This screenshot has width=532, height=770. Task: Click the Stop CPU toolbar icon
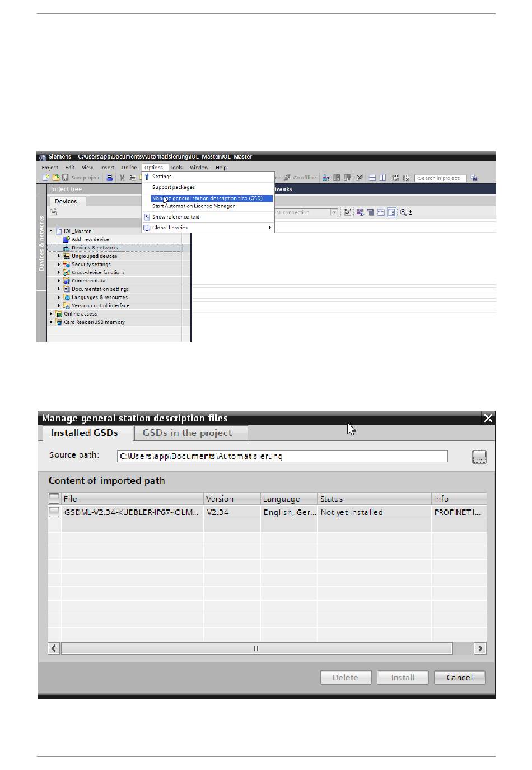click(347, 178)
